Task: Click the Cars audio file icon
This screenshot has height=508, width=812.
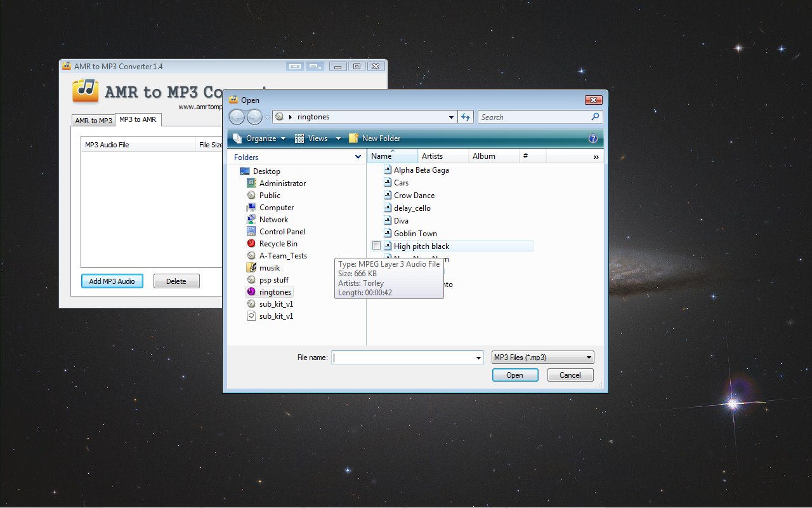Action: pos(388,183)
